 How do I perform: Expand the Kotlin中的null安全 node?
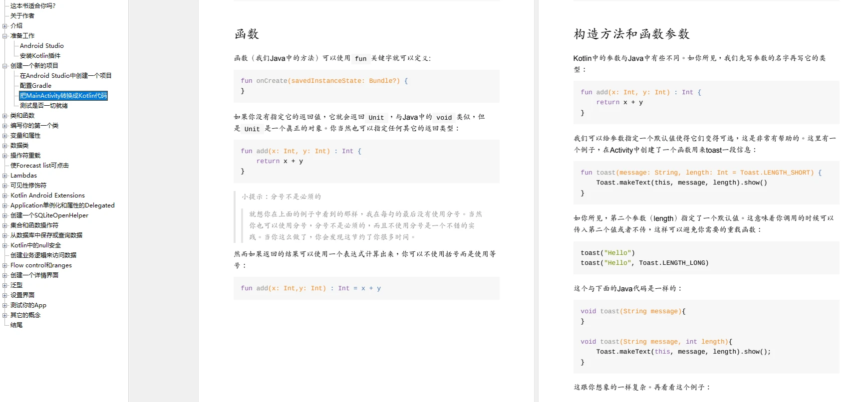5,245
